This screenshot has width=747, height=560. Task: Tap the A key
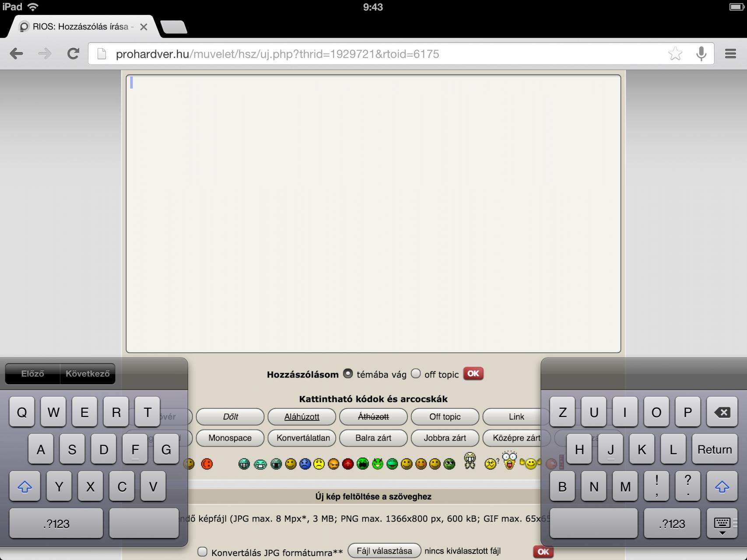(x=41, y=449)
